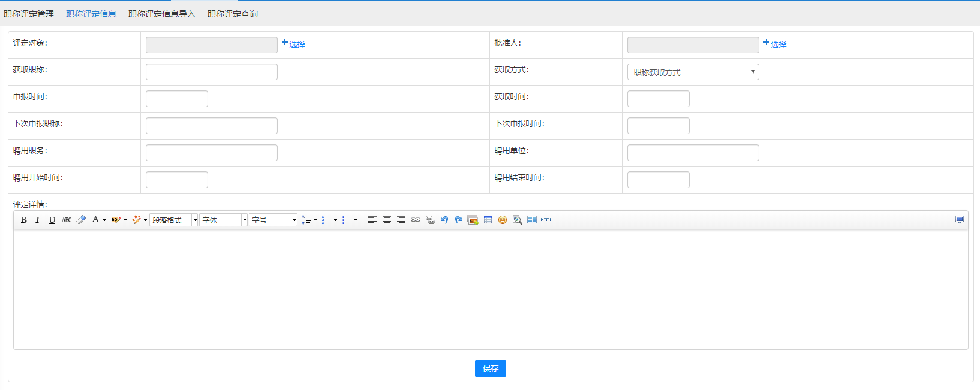Toggle fullscreen editor mode icon
The image size is (980, 390).
point(960,220)
